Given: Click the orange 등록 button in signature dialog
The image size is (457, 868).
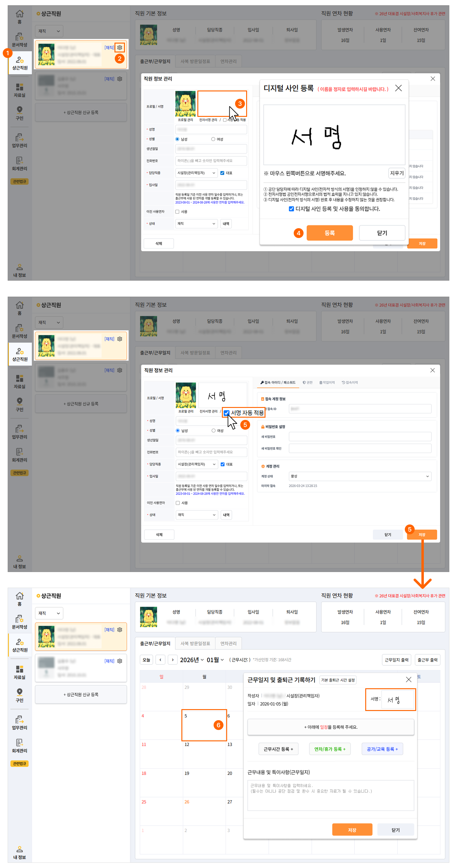Looking at the screenshot, I should point(330,233).
